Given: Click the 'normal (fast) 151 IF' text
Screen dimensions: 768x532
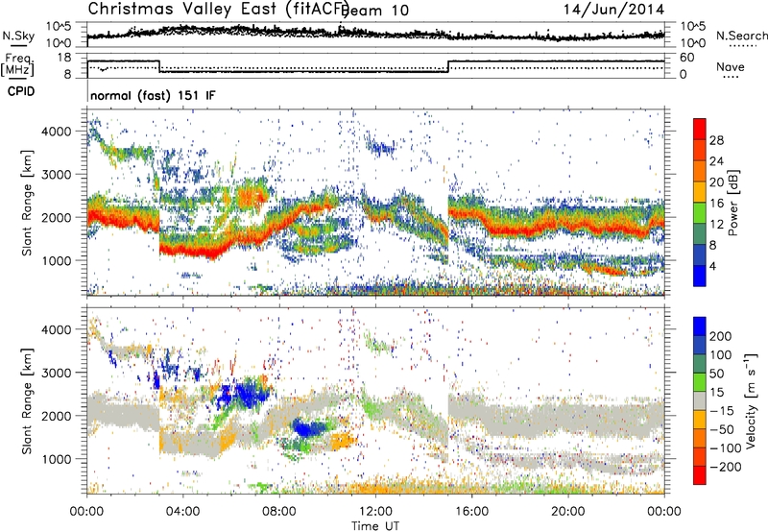Looking at the screenshot, I should click(153, 95).
